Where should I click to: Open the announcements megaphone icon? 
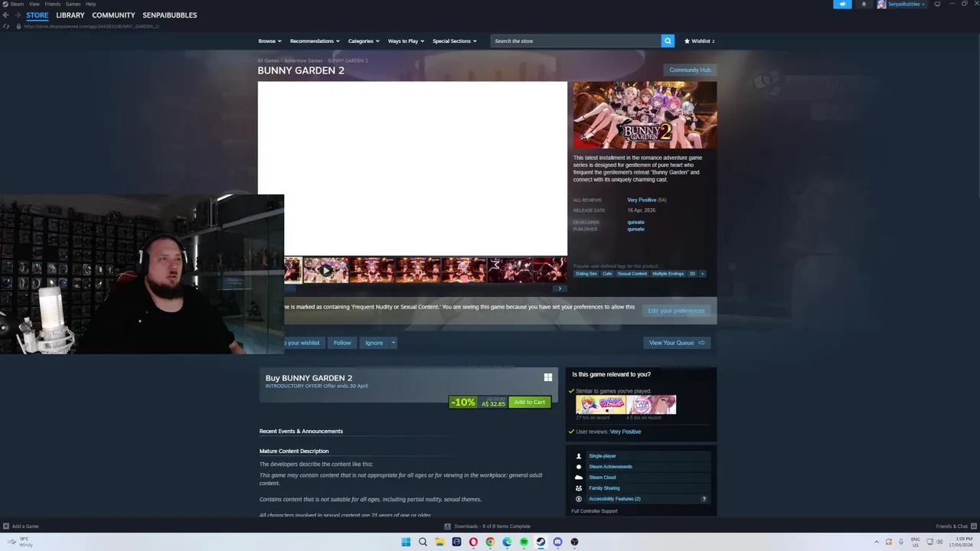[x=842, y=4]
